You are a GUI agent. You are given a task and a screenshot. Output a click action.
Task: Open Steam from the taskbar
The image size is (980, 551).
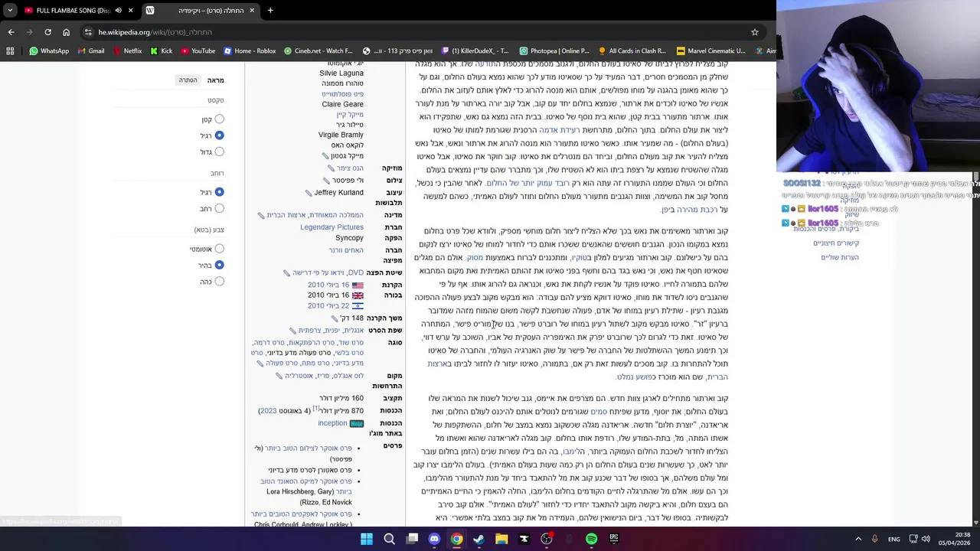(479, 539)
